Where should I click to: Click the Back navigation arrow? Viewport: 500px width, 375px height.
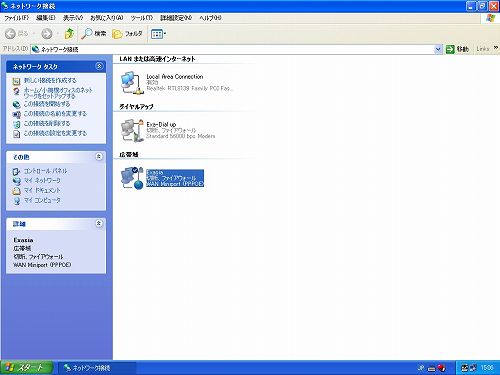coord(11,33)
